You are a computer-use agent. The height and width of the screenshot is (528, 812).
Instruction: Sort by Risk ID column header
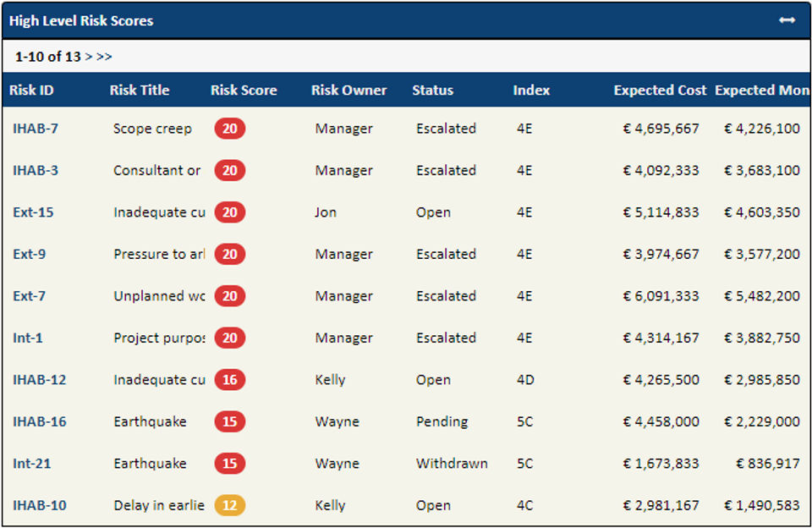point(33,91)
